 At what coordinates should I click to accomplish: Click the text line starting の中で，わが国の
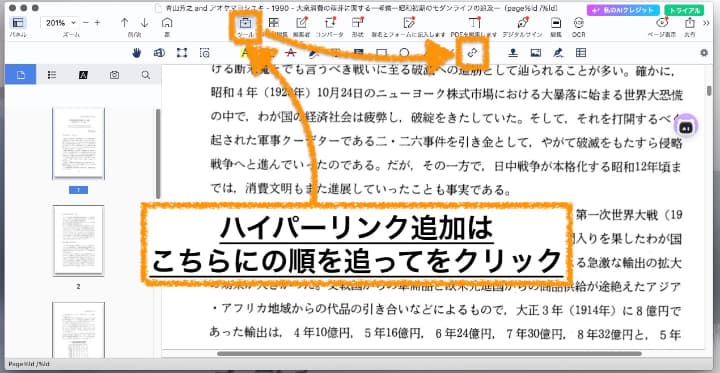446,119
